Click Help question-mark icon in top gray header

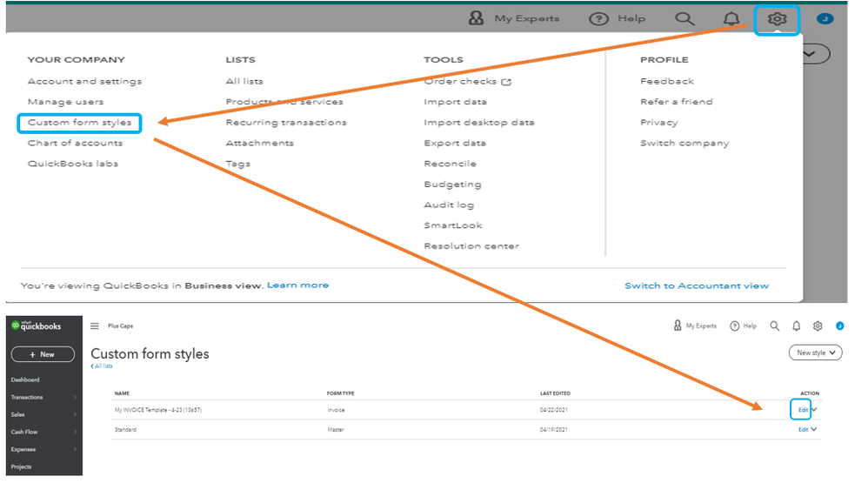tap(598, 19)
